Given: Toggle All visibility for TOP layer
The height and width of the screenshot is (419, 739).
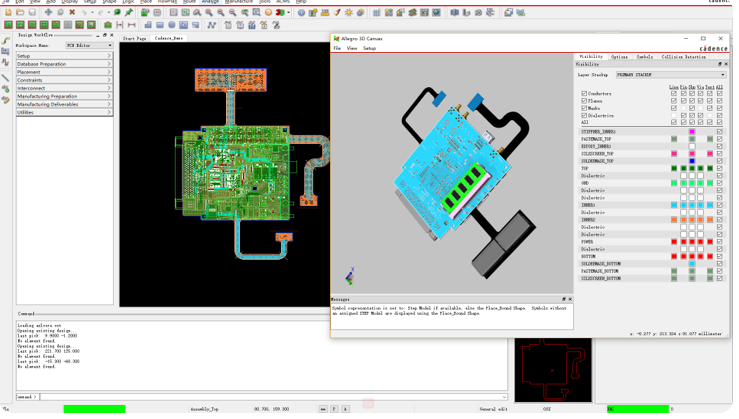Looking at the screenshot, I should pyautogui.click(x=719, y=168).
